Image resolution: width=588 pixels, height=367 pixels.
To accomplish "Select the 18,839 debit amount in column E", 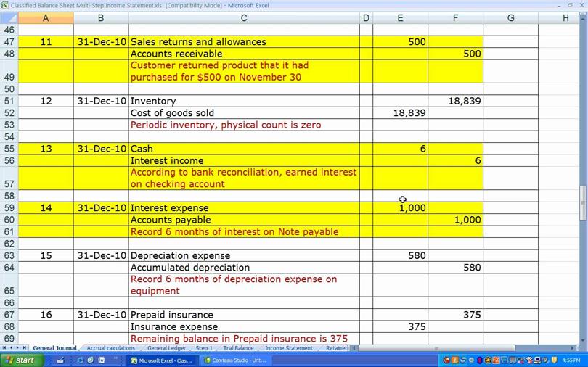I will pos(400,112).
